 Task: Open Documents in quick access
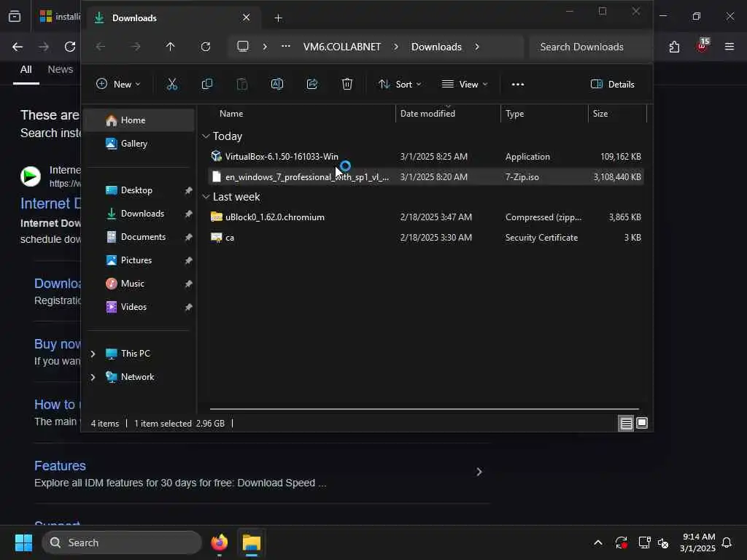click(x=139, y=237)
